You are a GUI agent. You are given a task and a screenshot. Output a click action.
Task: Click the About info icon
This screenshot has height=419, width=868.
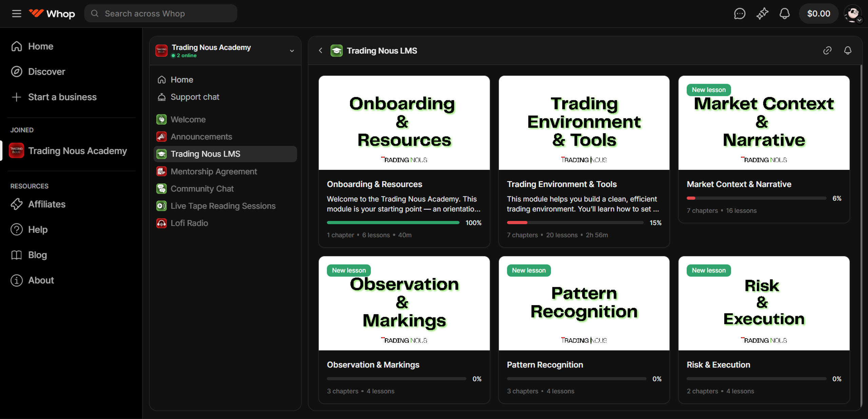[x=17, y=280]
